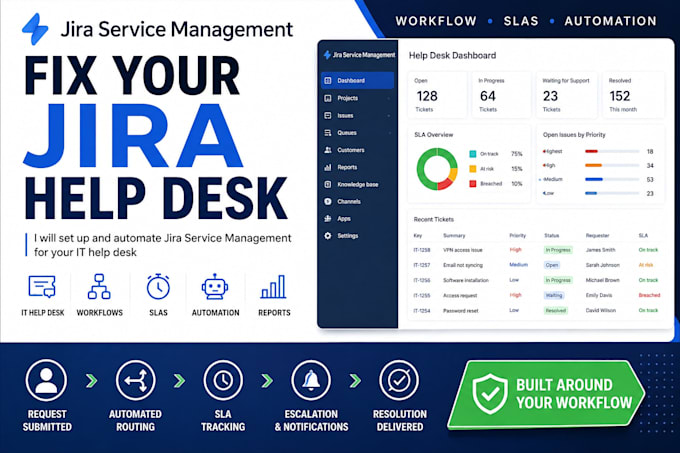
Task: Open ticket IT-1255
Action: (x=422, y=296)
